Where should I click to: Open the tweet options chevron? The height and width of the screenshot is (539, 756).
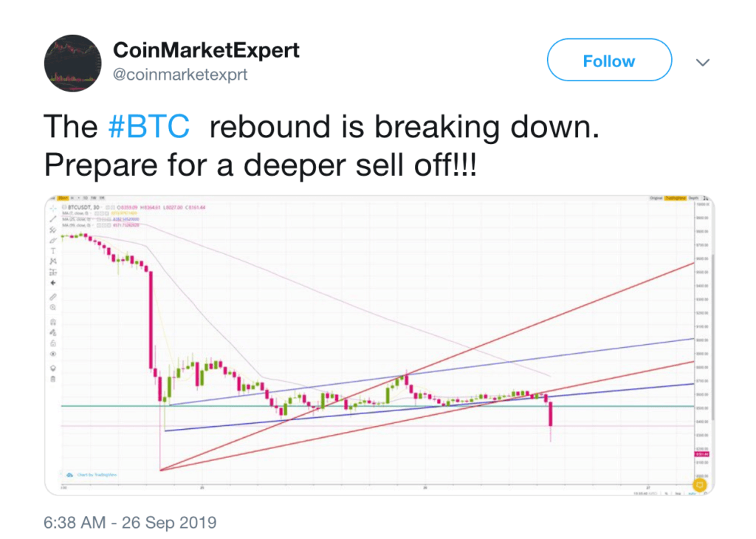point(703,62)
